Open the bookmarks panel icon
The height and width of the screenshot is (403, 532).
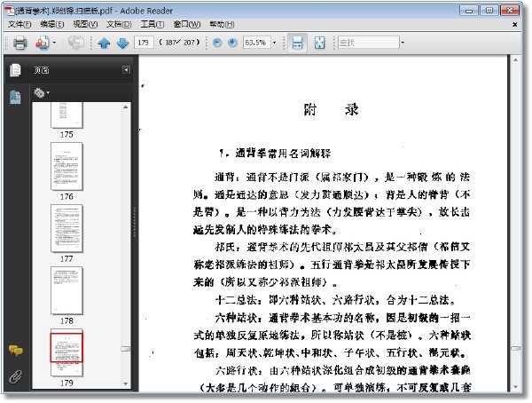15,97
